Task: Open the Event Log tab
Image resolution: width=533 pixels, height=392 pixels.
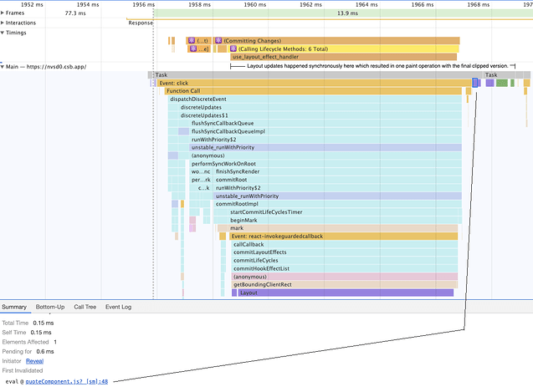Action: pos(118,307)
